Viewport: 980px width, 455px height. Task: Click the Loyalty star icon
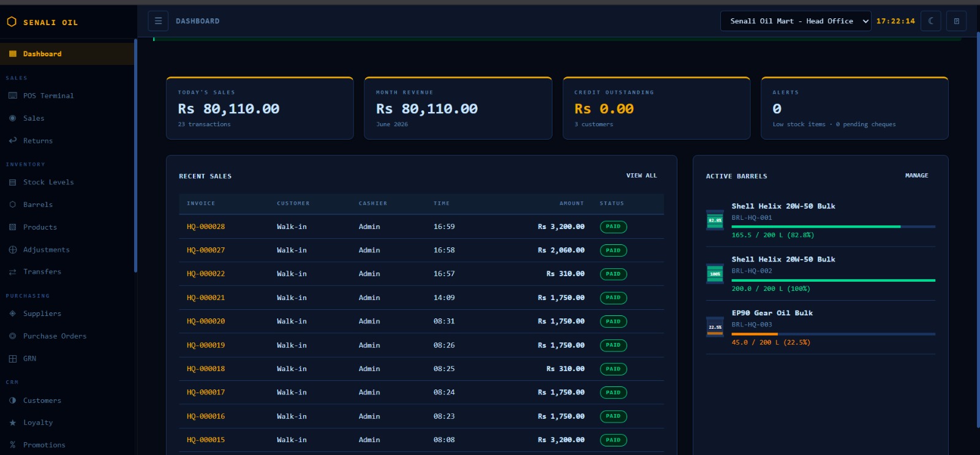click(x=13, y=423)
